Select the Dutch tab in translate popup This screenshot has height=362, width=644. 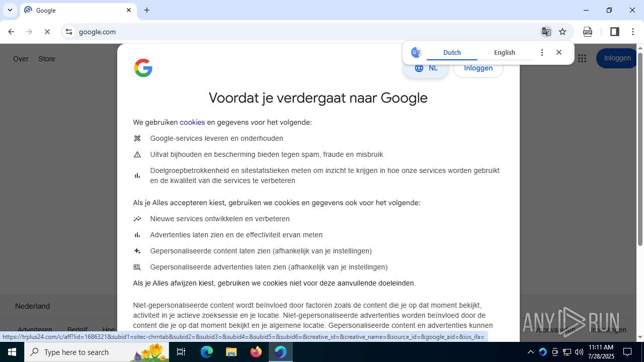(x=452, y=52)
